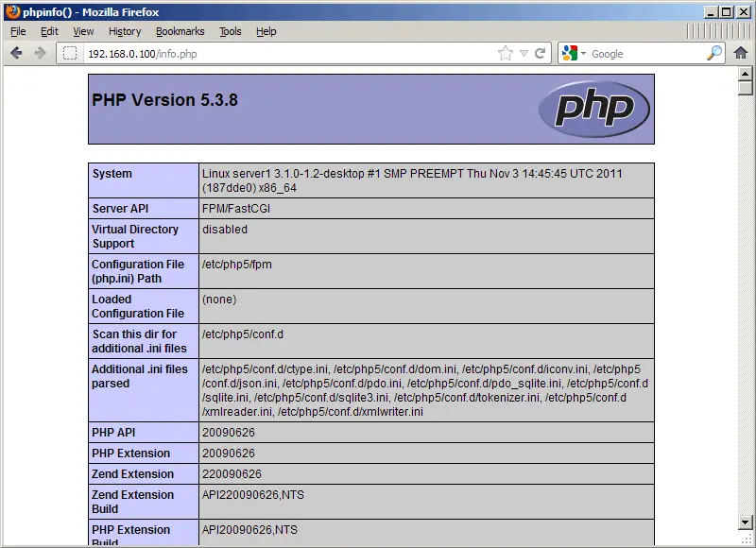Image resolution: width=756 pixels, height=548 pixels.
Task: Click the 'Loaded Configuration File' label
Action: tap(138, 306)
